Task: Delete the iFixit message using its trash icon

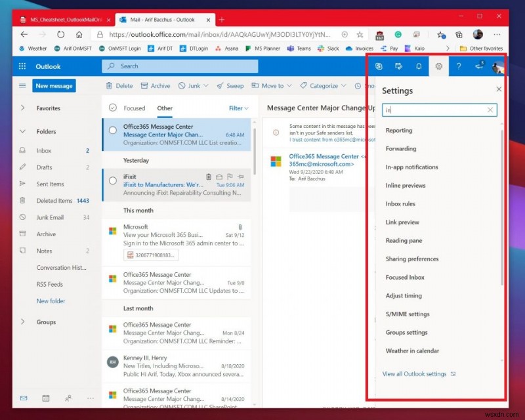Action: pos(209,176)
